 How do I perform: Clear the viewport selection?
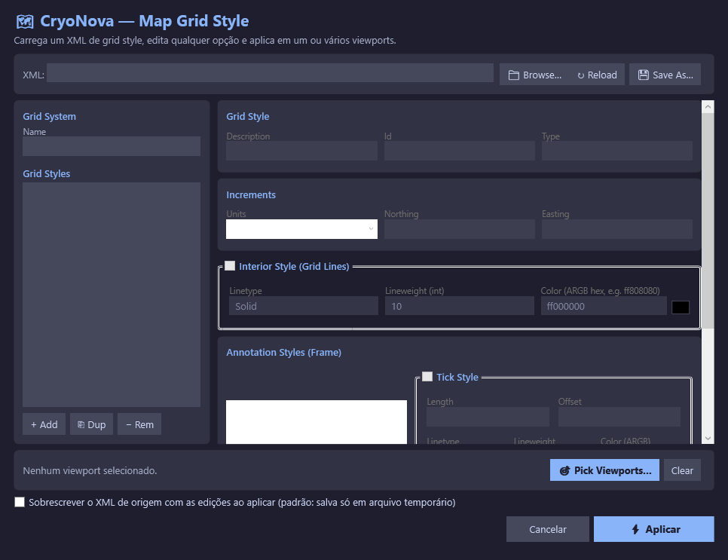[682, 470]
